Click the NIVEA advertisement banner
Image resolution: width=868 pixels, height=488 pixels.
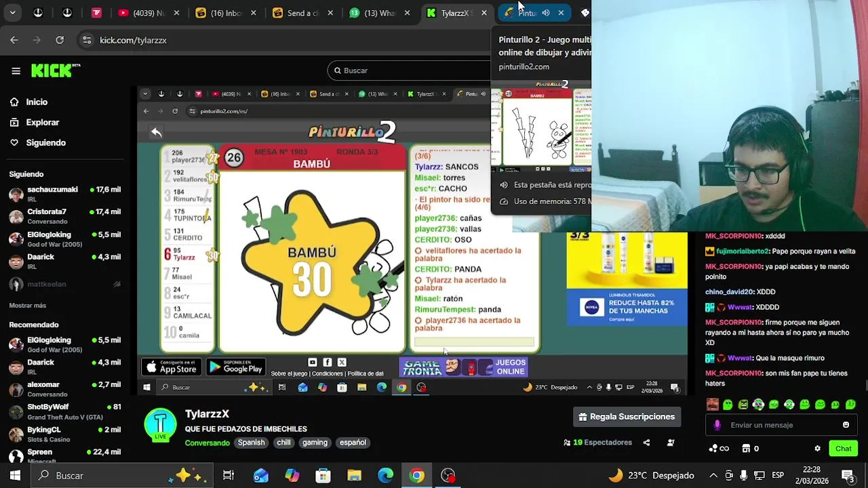[627, 279]
